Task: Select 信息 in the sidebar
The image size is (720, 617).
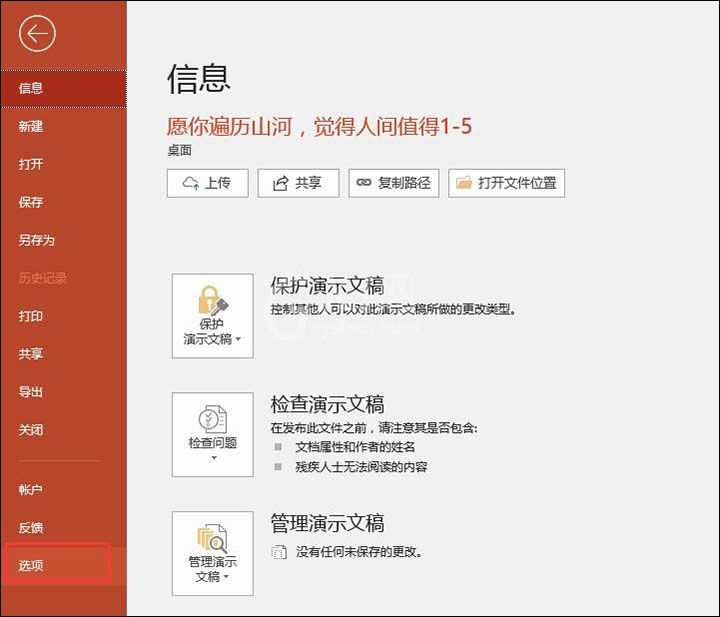Action: click(x=63, y=89)
